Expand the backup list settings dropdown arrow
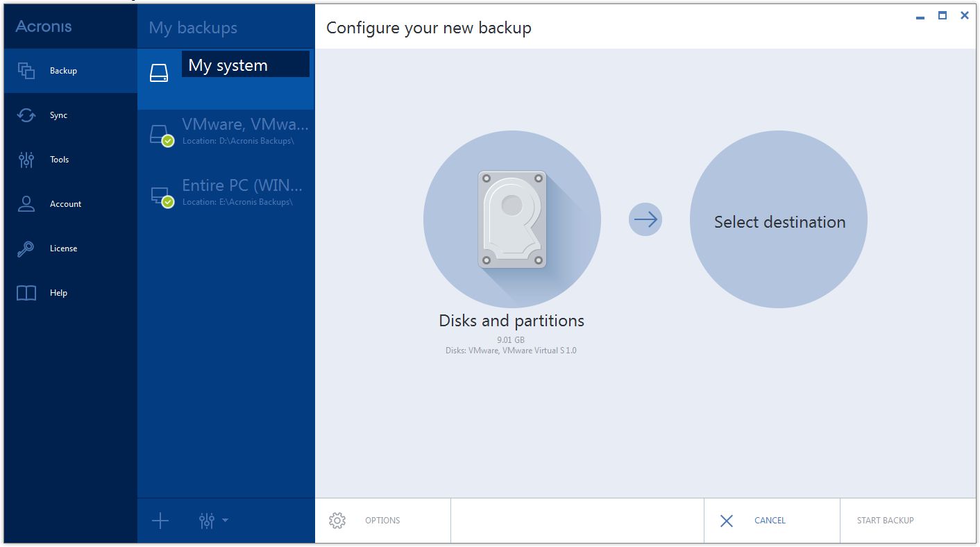 [225, 520]
